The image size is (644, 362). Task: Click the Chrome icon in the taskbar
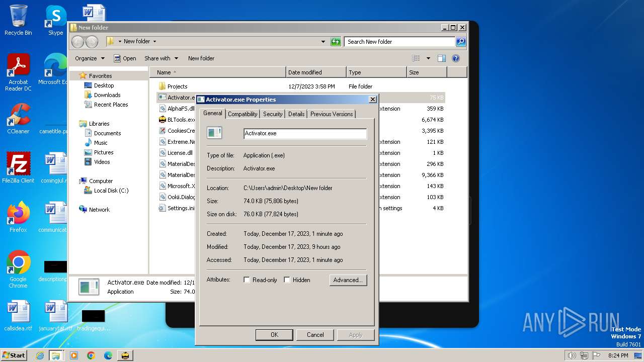[91, 355]
